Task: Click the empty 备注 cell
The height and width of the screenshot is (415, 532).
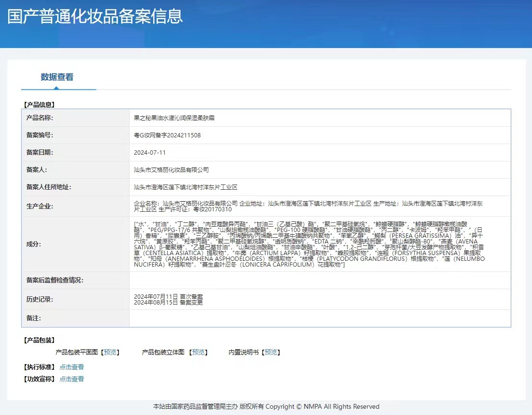Action: click(319, 318)
